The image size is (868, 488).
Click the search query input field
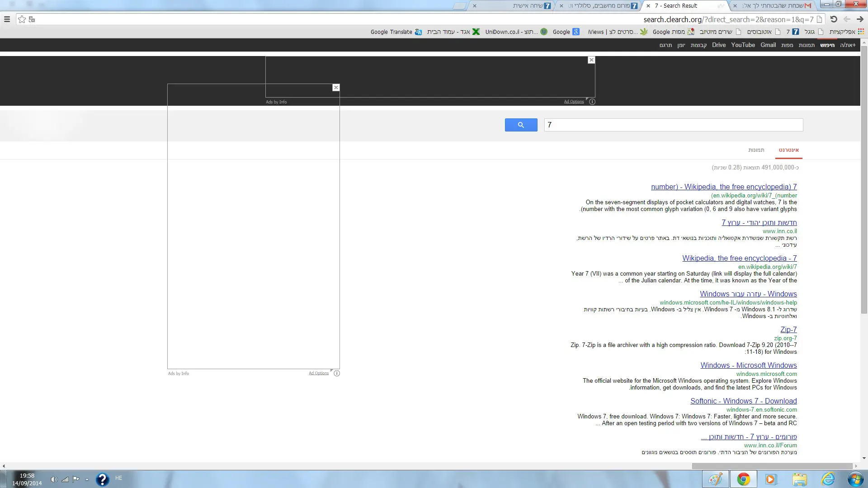click(x=674, y=125)
